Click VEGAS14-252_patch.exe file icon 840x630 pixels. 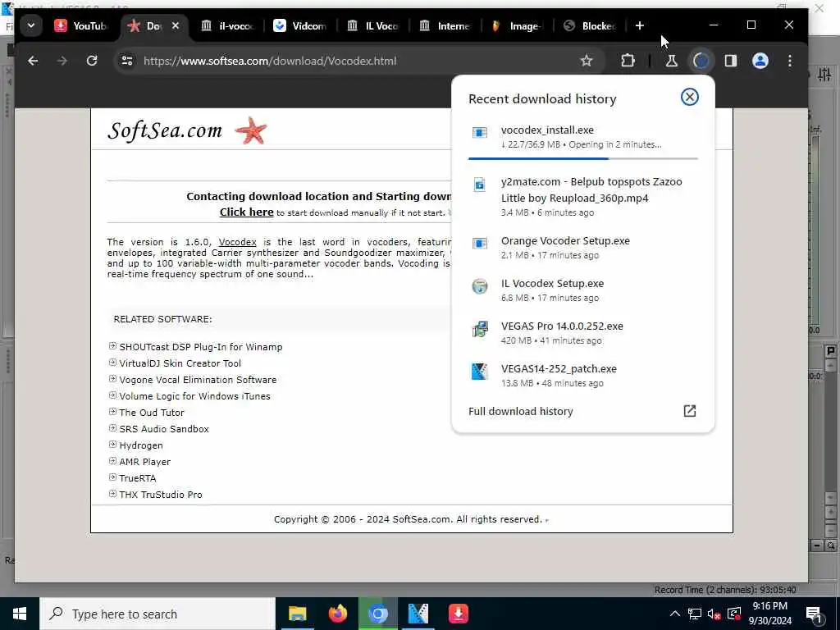click(x=479, y=372)
